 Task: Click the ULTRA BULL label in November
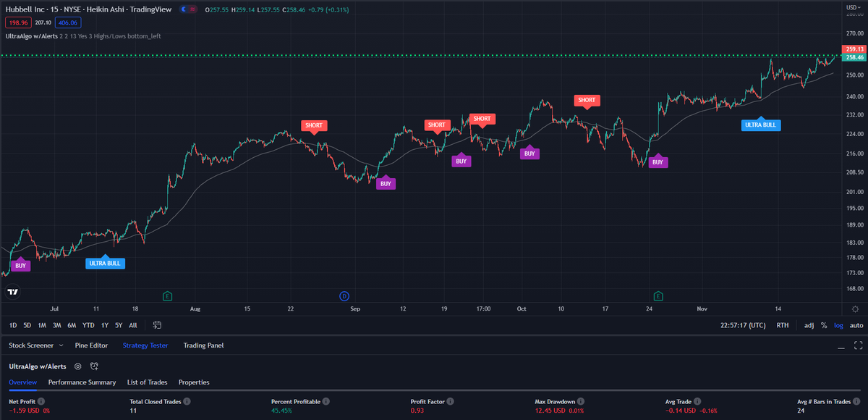click(761, 124)
